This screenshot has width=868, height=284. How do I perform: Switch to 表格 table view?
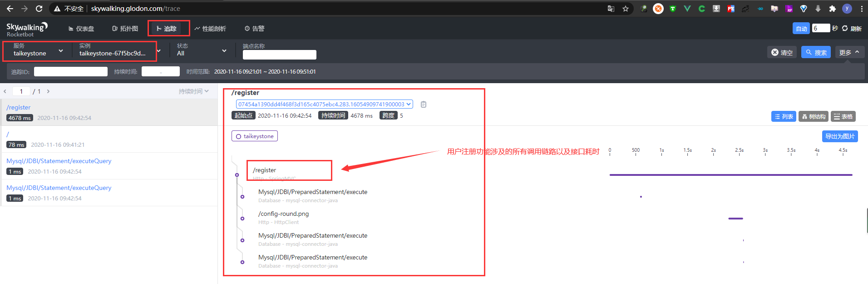pyautogui.click(x=843, y=116)
